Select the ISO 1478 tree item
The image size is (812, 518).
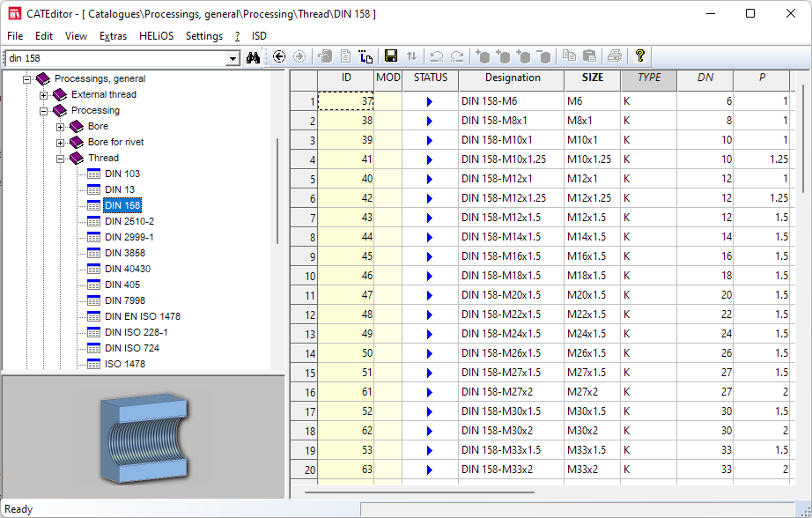(x=125, y=364)
